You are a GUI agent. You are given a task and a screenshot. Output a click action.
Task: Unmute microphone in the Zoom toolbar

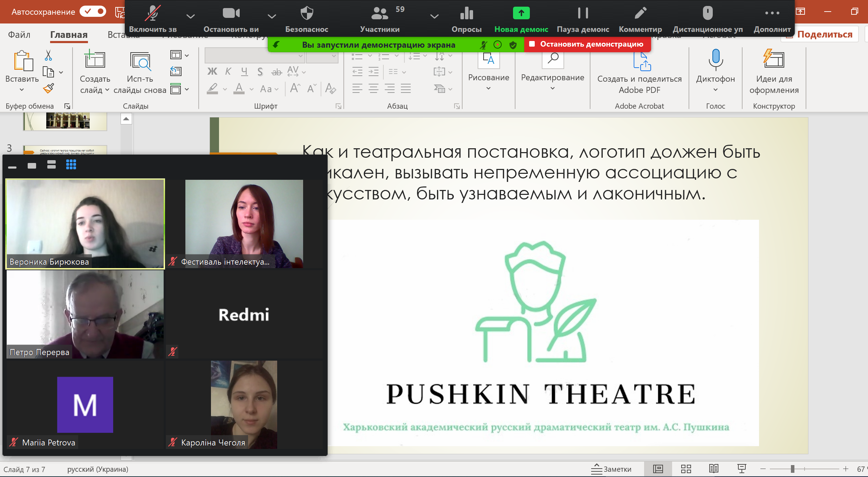click(x=153, y=18)
